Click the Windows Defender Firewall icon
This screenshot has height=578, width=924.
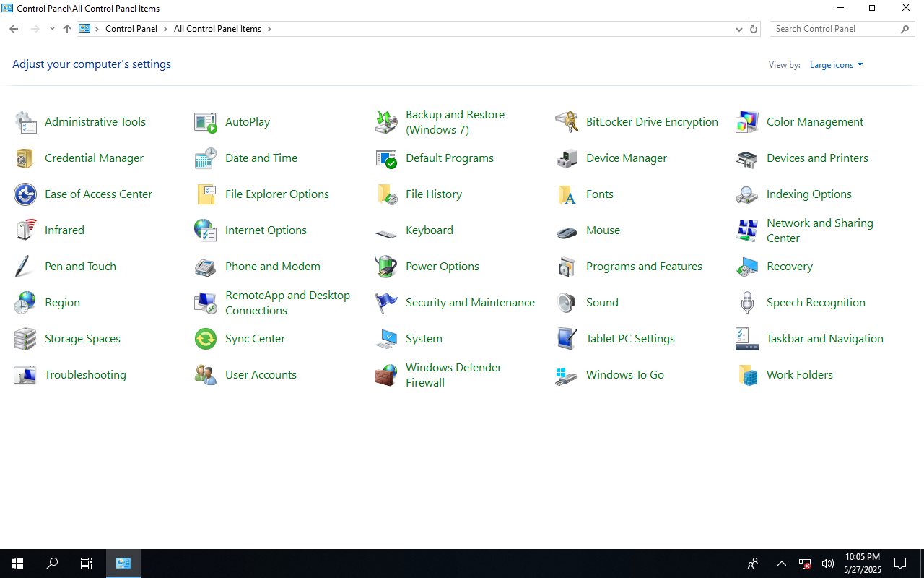(x=386, y=375)
